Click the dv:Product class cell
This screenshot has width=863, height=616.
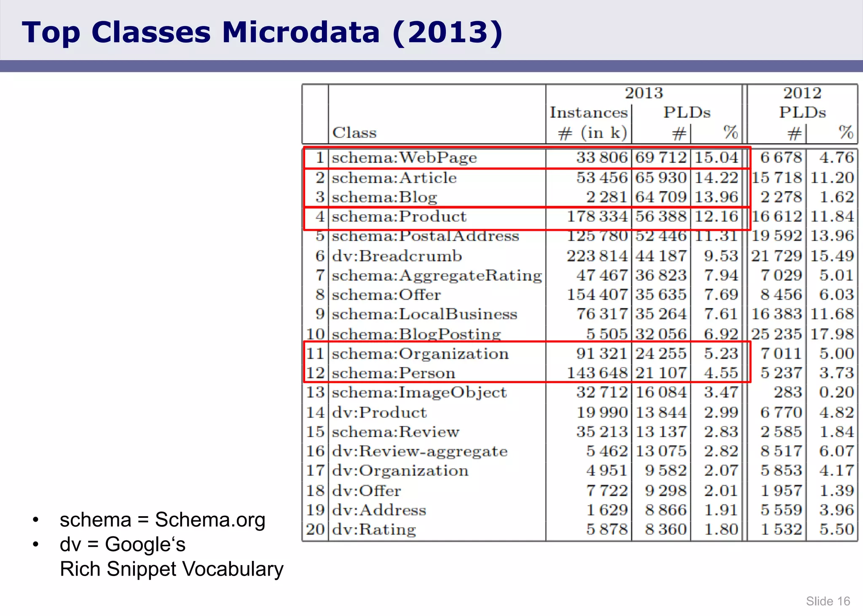click(379, 412)
